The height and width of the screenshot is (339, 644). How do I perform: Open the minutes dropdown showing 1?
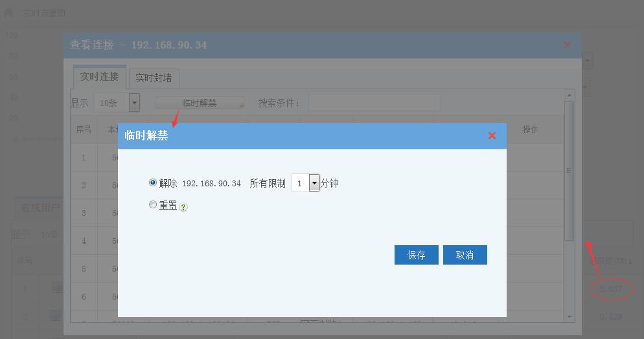[314, 183]
